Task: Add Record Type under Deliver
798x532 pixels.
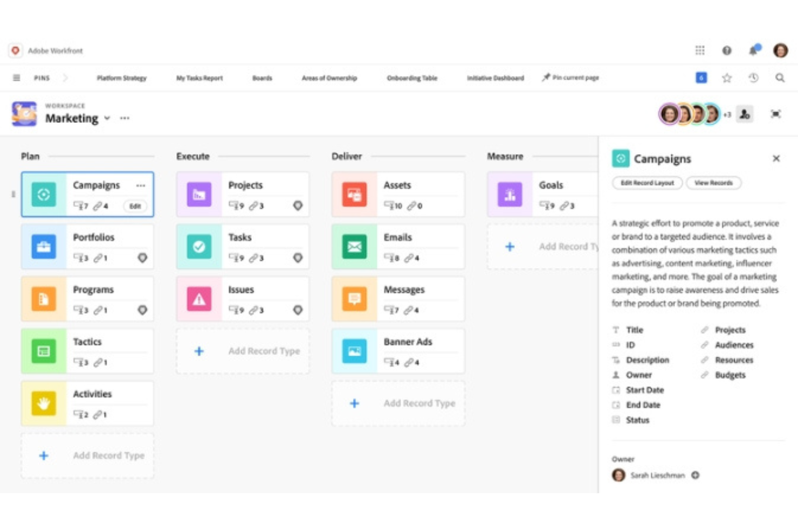Action: (398, 403)
